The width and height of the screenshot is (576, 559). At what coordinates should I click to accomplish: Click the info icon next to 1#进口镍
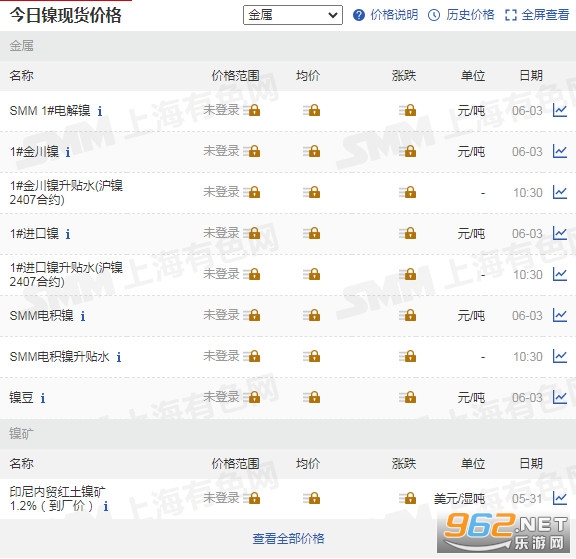click(x=68, y=234)
